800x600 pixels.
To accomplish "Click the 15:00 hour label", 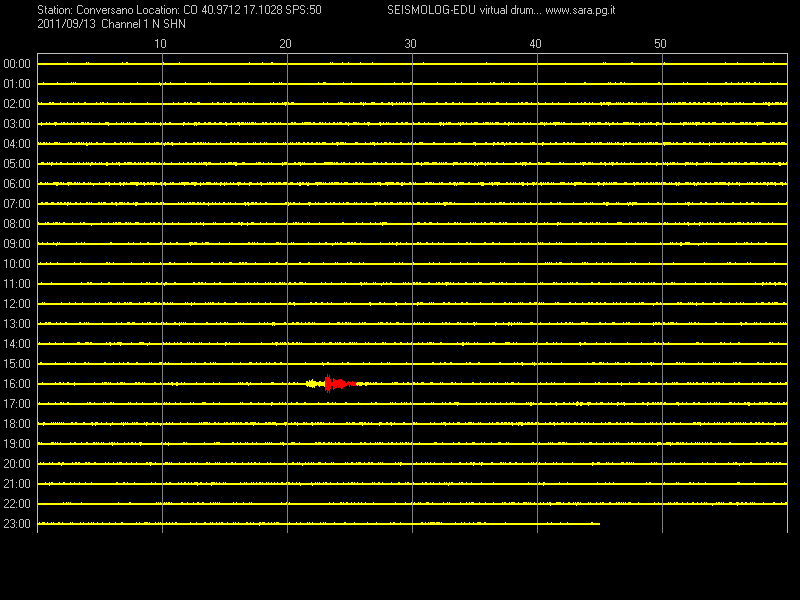I will (x=17, y=364).
